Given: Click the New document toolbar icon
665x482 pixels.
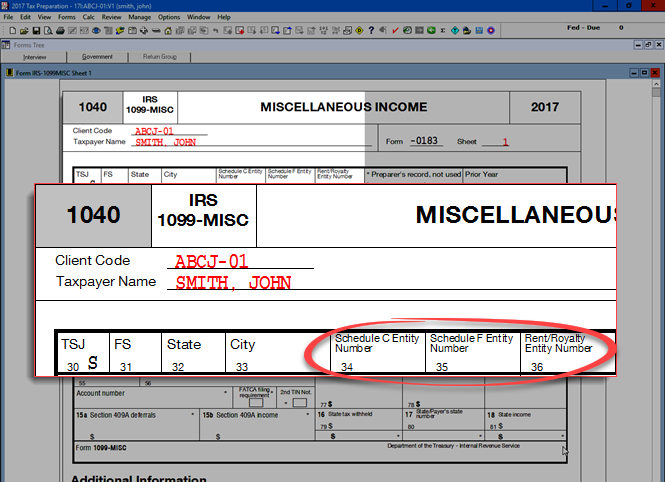Looking at the screenshot, I should click(11, 30).
